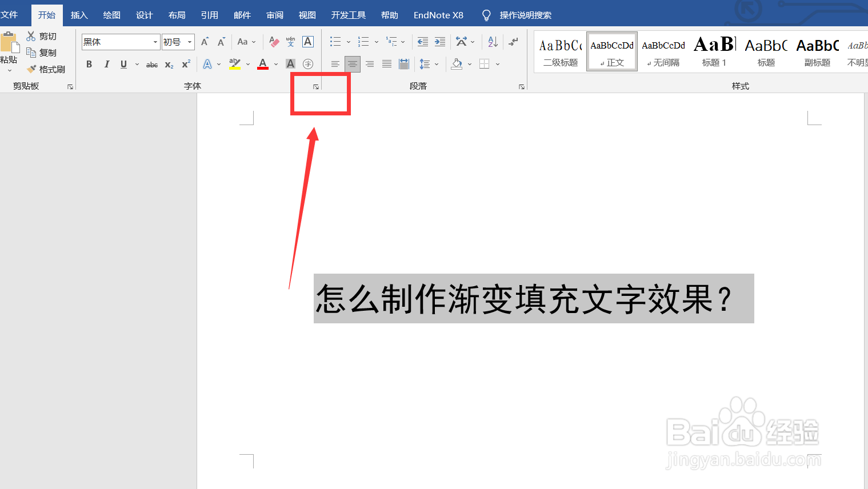Toggle superscript formatting
This screenshot has height=489, width=868.
pyautogui.click(x=186, y=64)
